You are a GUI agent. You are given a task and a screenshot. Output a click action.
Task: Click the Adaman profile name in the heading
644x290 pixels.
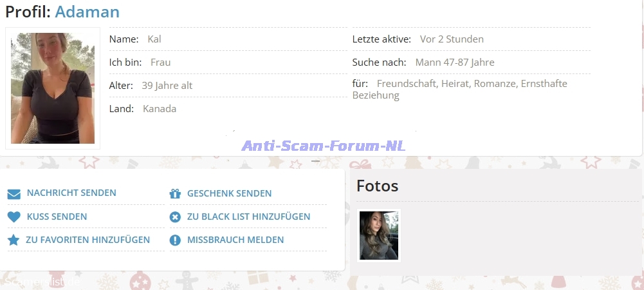tap(87, 12)
